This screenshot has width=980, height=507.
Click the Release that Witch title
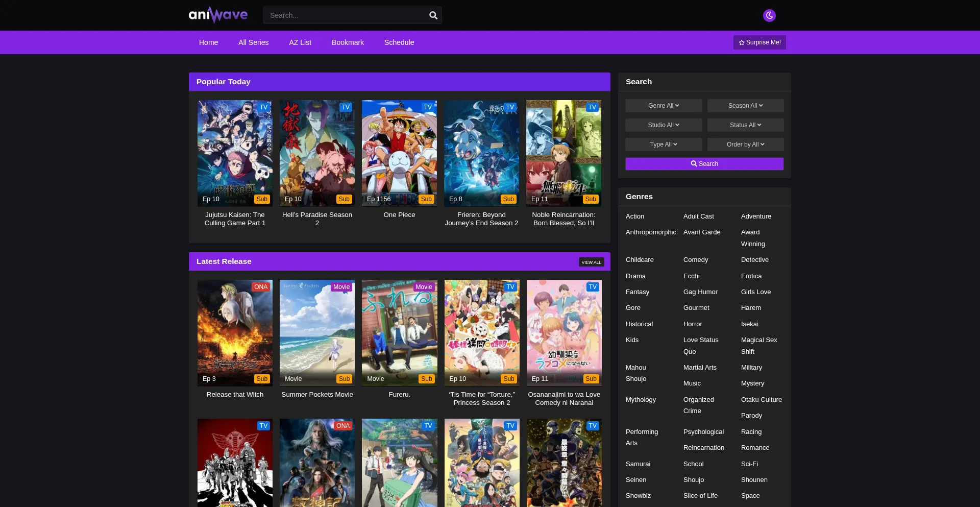(235, 395)
